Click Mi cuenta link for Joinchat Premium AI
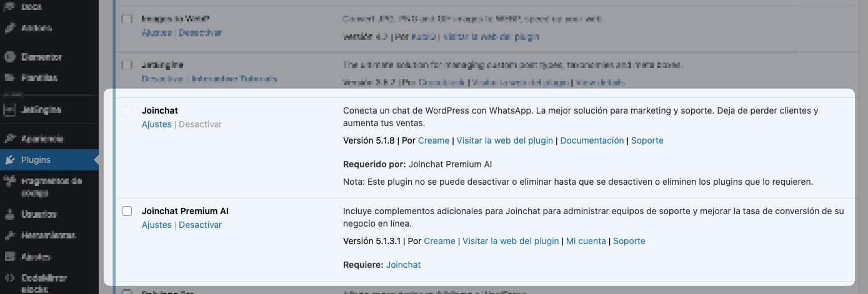This screenshot has width=868, height=294. tap(586, 241)
